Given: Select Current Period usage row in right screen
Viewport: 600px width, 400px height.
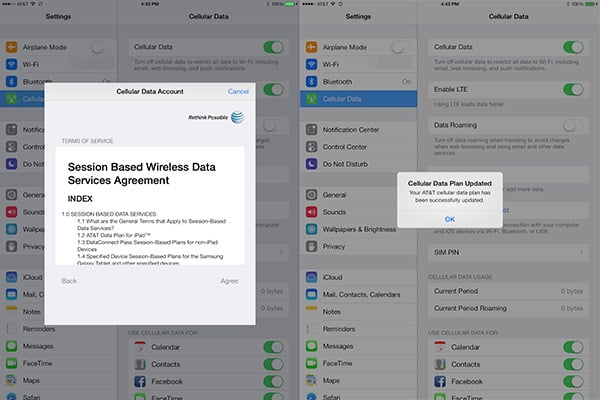Looking at the screenshot, I should click(508, 291).
